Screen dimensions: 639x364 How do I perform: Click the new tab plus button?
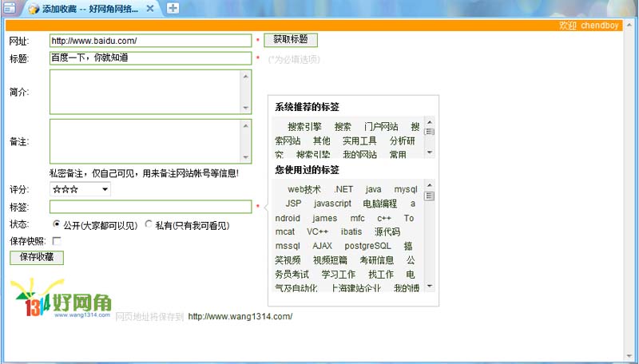tap(173, 9)
